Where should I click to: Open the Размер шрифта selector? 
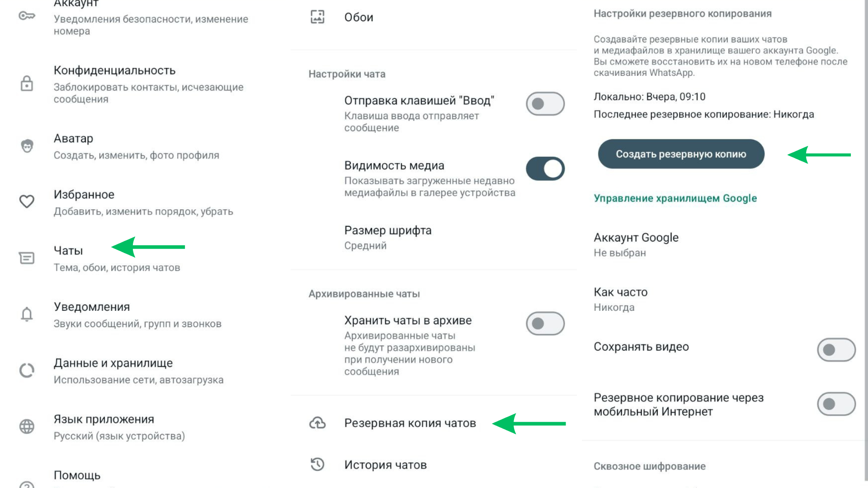[x=387, y=237]
